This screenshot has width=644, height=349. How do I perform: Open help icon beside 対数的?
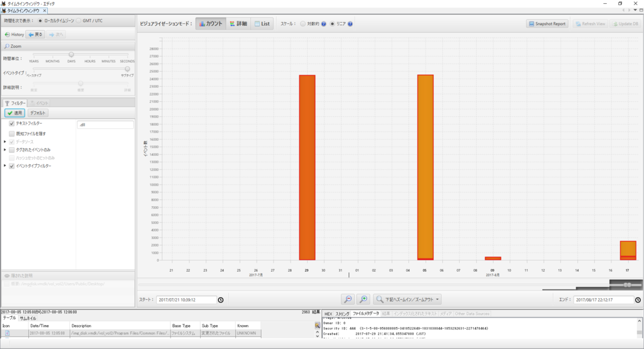tap(324, 24)
